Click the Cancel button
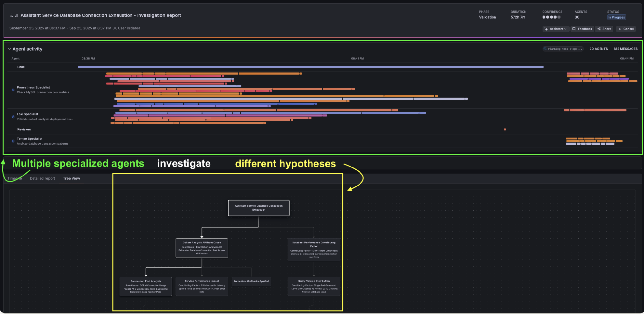 [x=626, y=29]
